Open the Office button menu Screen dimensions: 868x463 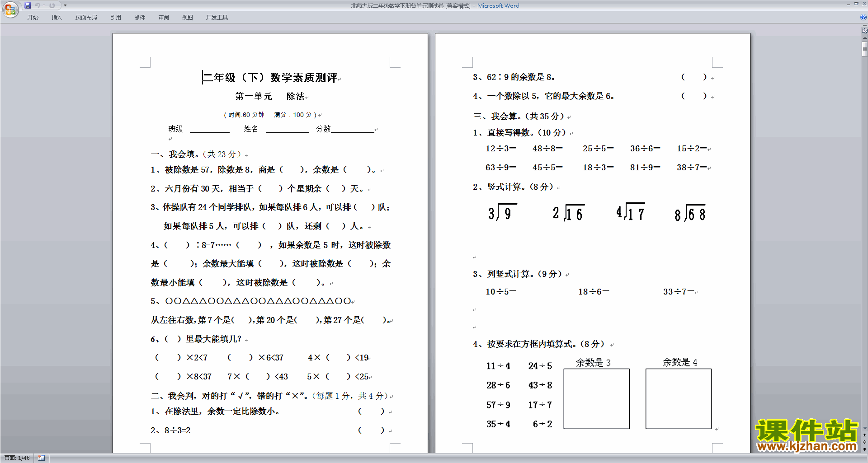tap(10, 9)
